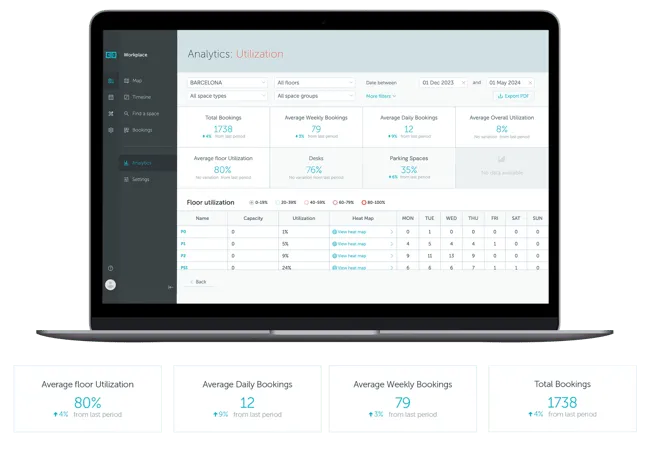Open the All floors dropdown
Screen dimensions: 650x455
(315, 82)
